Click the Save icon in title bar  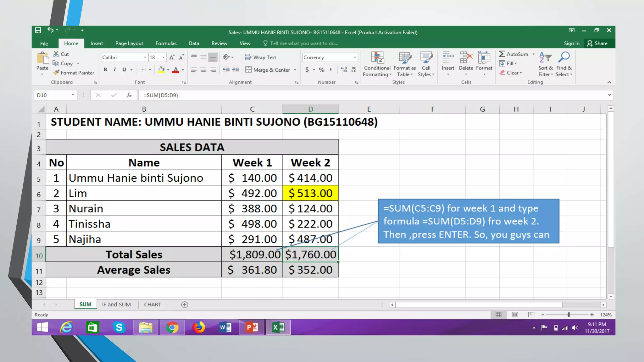click(38, 30)
